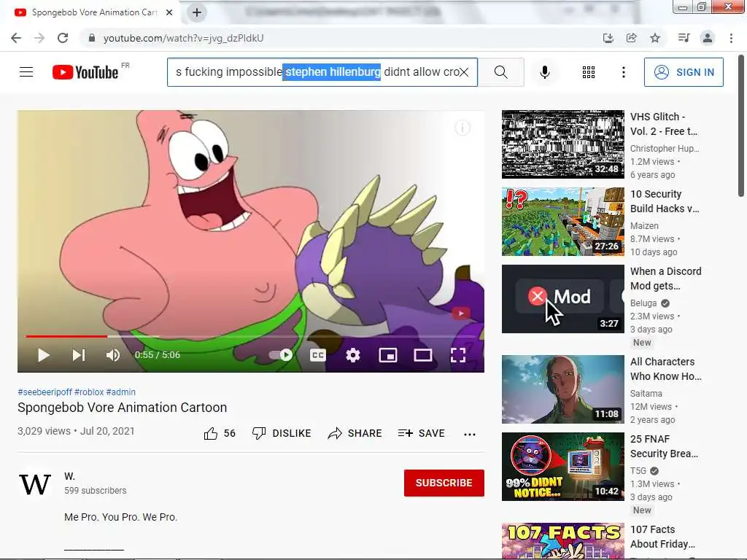This screenshot has height=560, width=747.
Task: Click the 3,029 views text
Action: pos(44,431)
